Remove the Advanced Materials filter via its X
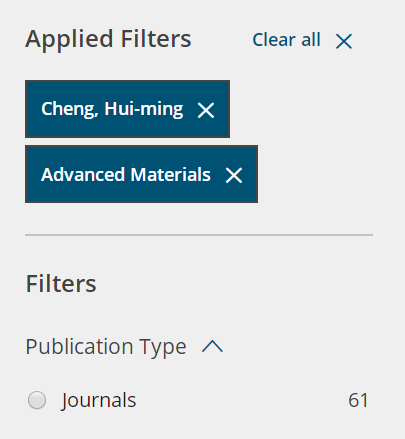This screenshot has width=405, height=439. [234, 175]
